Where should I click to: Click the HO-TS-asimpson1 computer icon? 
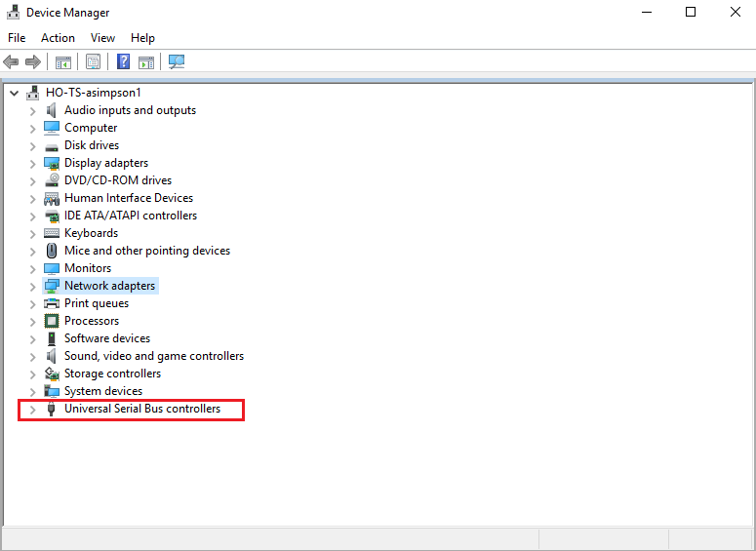pos(33,93)
